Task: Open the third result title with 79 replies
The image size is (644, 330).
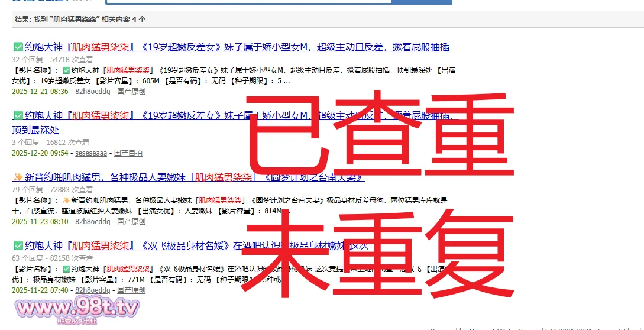Action: click(195, 177)
